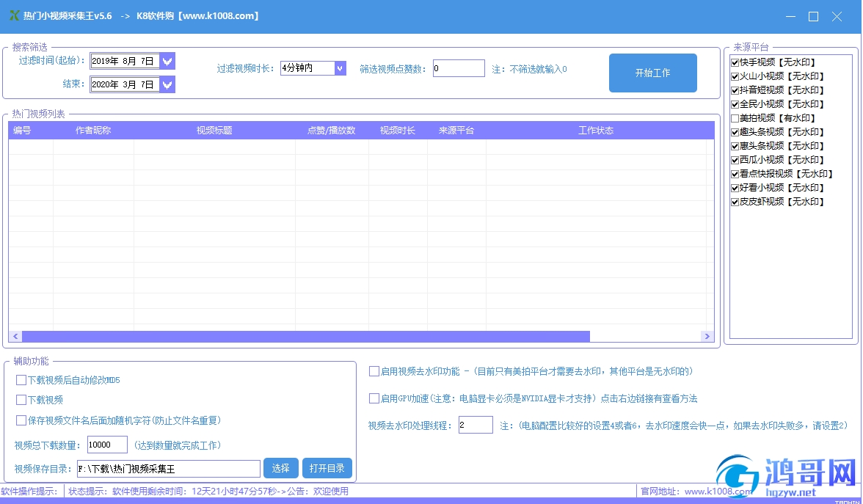The image size is (863, 504).
Task: Enable 启用GPU加速 checkbox
Action: (x=374, y=398)
